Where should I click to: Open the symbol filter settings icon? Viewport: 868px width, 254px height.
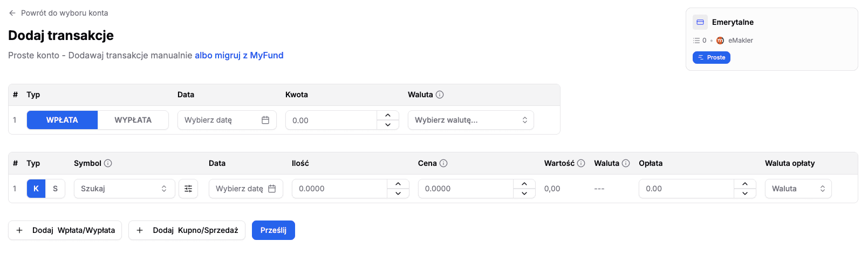click(188, 189)
